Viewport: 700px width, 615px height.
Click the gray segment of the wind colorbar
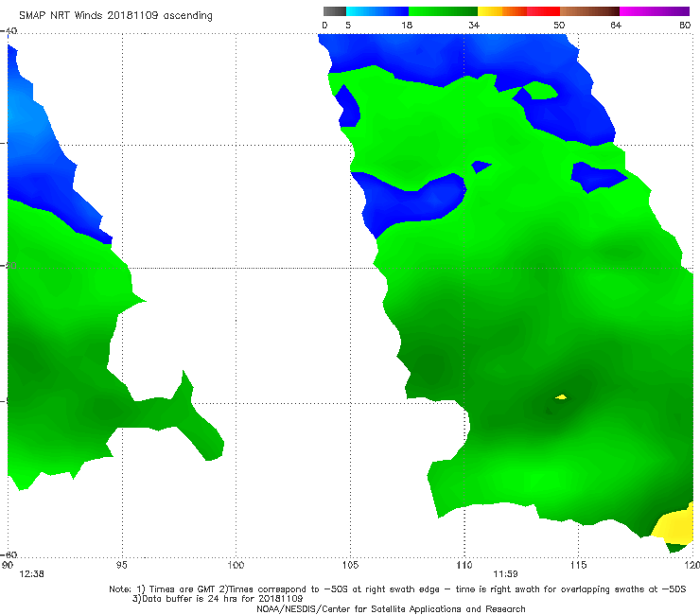[335, 11]
